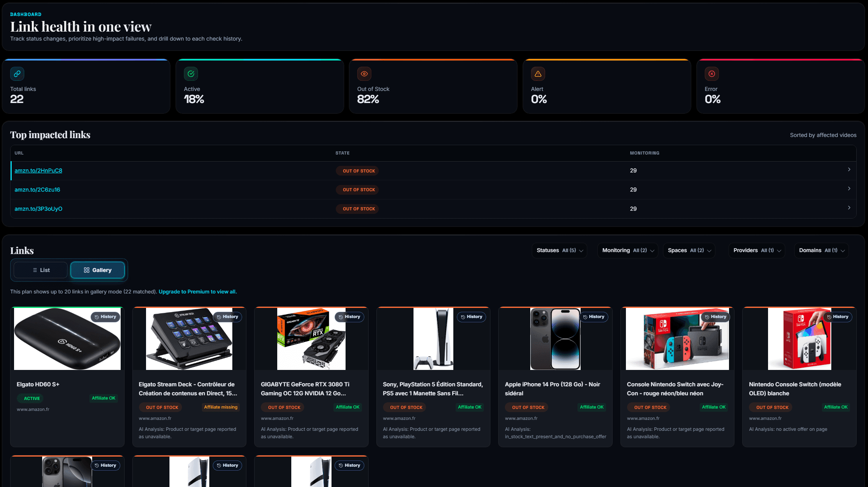Click the link icon on the Total links card
This screenshot has width=868, height=487.
(17, 73)
